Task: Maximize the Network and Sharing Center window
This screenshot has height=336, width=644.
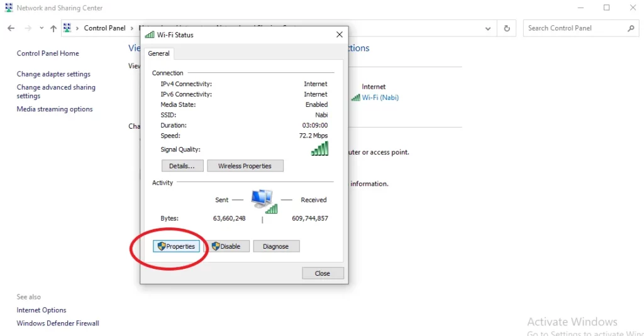Action: 607,8
